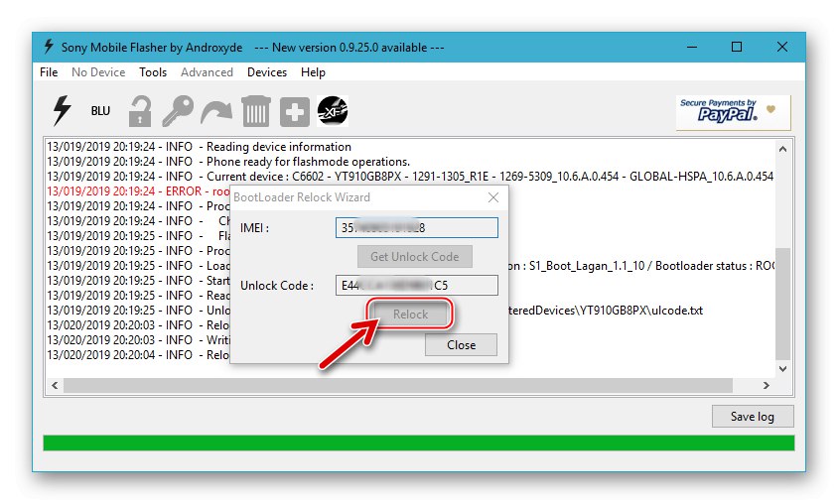Click log line 'Reading device information'
This screenshot has height=504, width=838.
pos(199,147)
